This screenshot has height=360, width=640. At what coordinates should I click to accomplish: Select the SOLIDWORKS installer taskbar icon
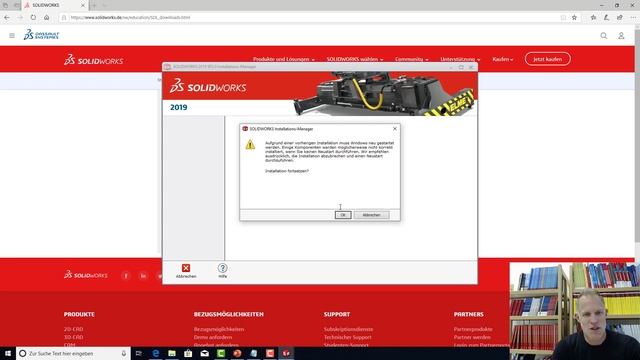click(286, 353)
